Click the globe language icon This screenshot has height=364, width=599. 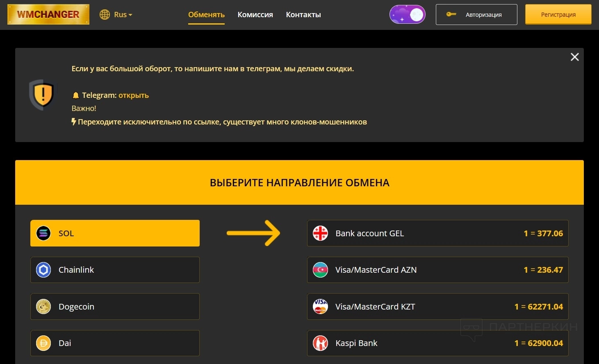(105, 15)
